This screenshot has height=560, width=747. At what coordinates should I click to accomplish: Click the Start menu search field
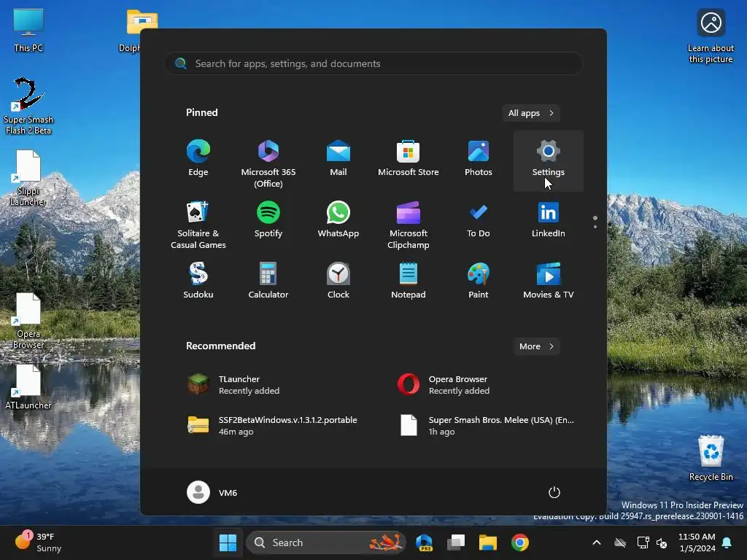pyautogui.click(x=373, y=63)
